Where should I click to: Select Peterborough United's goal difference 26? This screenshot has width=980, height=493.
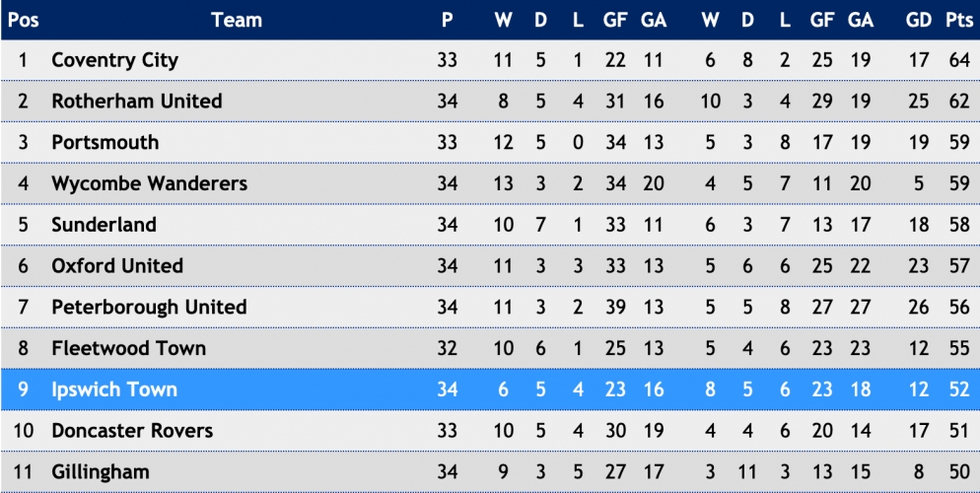[x=919, y=307]
